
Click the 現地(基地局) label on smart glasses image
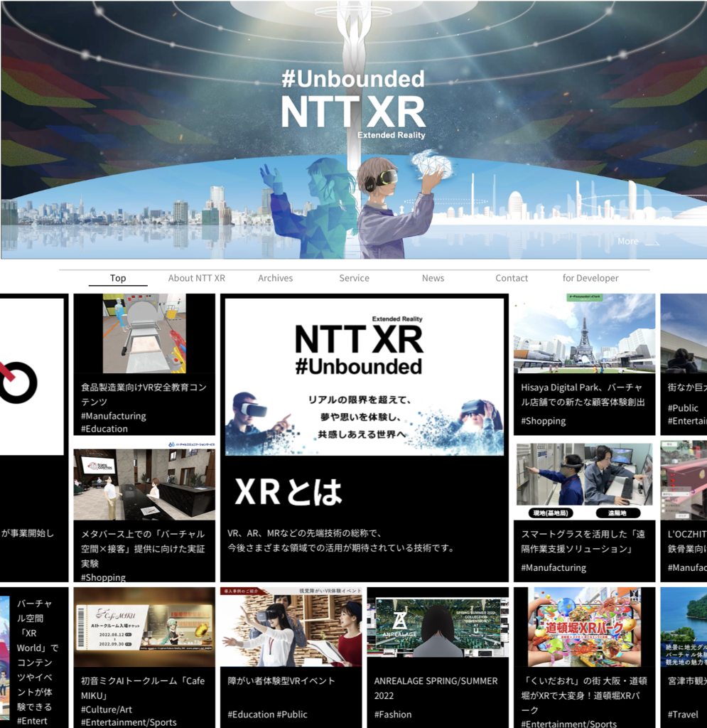tap(551, 513)
